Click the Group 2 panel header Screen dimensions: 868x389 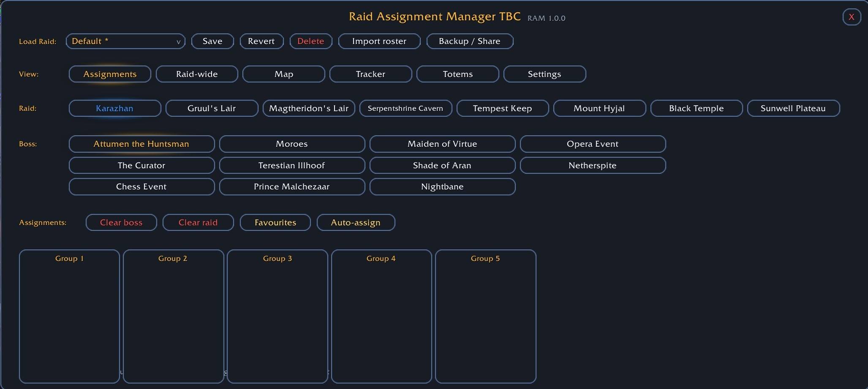(173, 259)
